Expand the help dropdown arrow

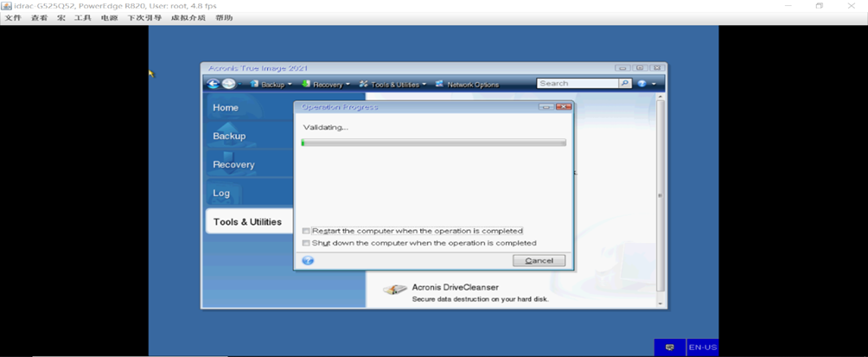pyautogui.click(x=654, y=84)
